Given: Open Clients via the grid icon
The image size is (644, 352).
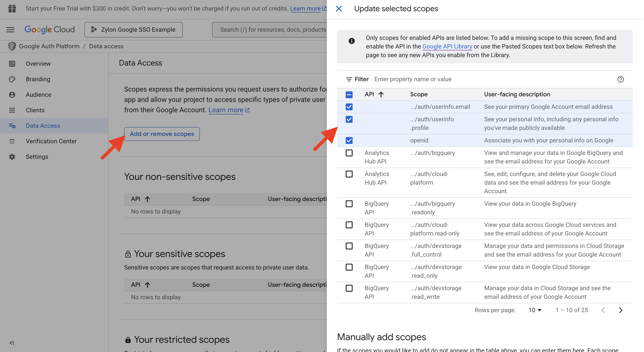Looking at the screenshot, I should tap(12, 110).
